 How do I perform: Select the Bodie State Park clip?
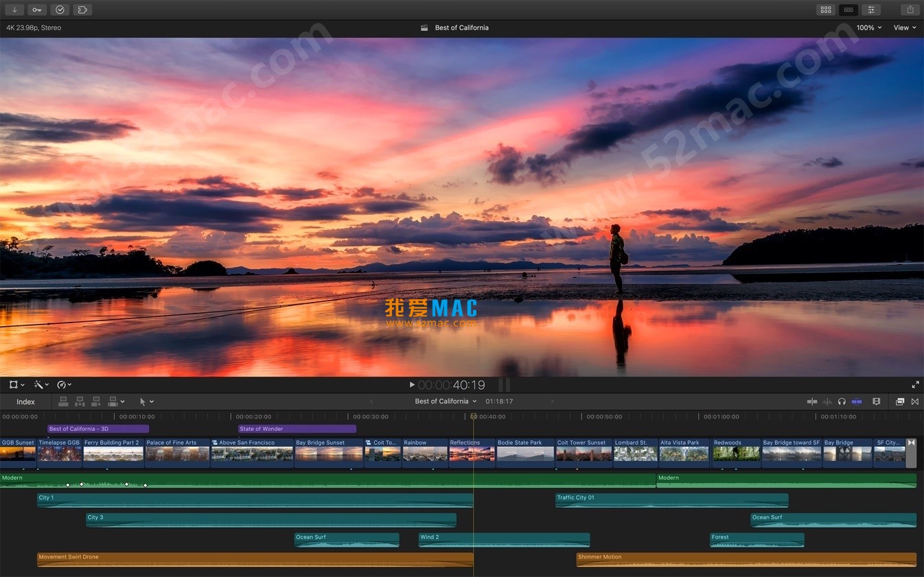point(525,453)
